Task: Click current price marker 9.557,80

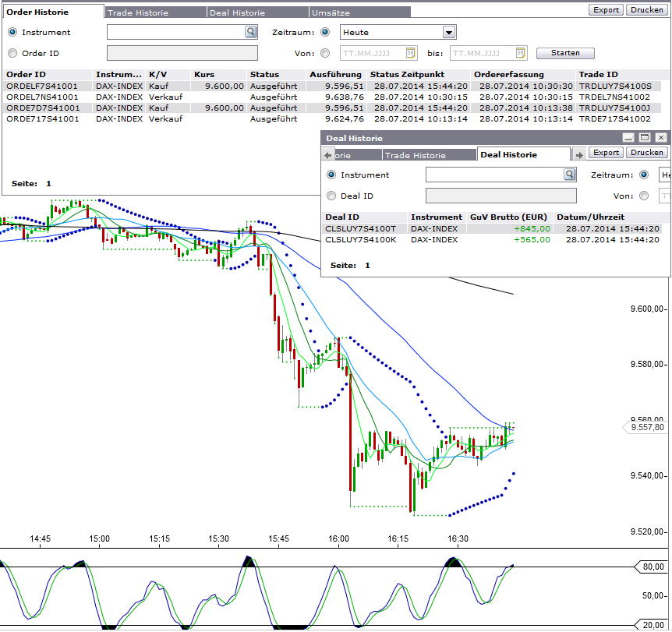Action: 645,427
